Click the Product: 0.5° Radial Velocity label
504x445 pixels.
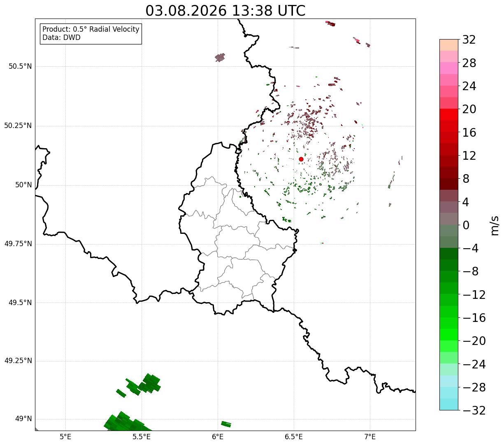[x=91, y=30]
